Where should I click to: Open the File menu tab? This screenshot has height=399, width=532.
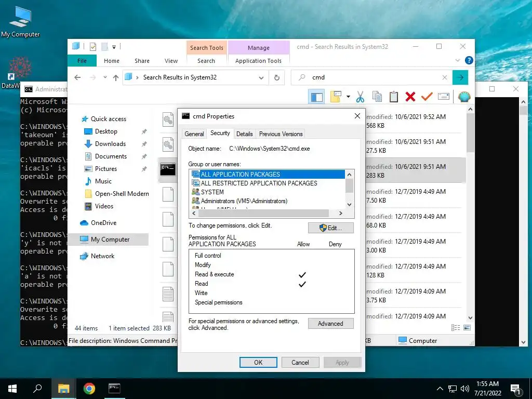82,61
